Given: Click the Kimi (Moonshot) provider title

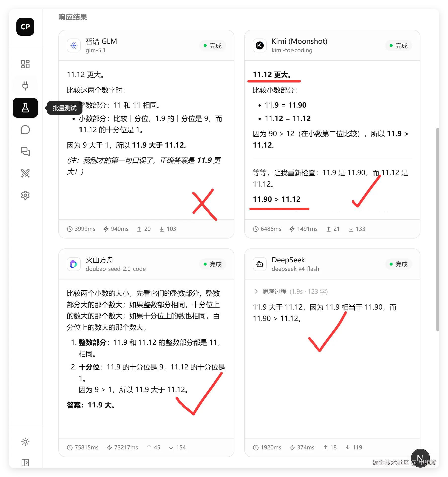Looking at the screenshot, I should [x=299, y=41].
